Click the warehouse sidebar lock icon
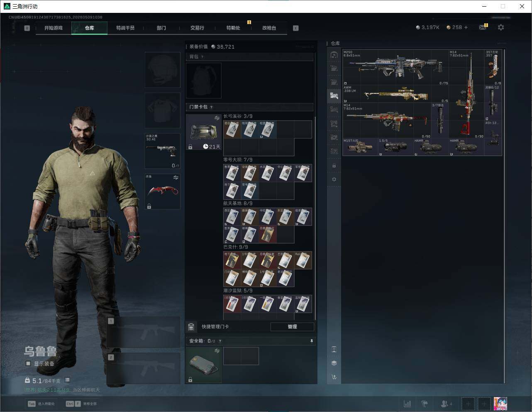 pyautogui.click(x=334, y=166)
